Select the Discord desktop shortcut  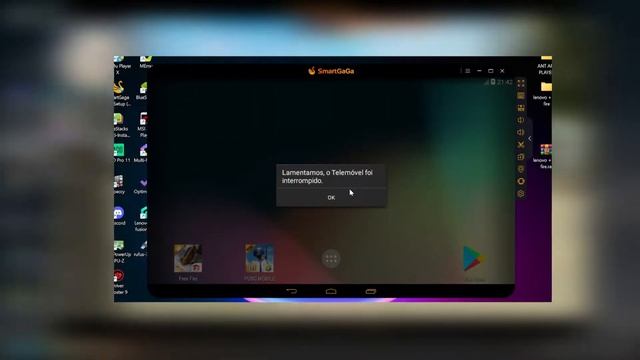(119, 216)
